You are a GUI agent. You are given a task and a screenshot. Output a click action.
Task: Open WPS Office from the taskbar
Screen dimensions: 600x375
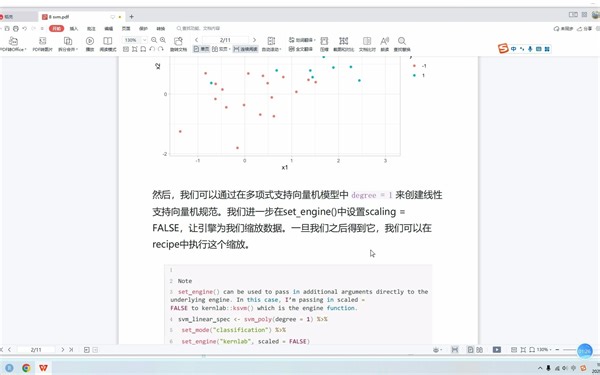(44, 368)
